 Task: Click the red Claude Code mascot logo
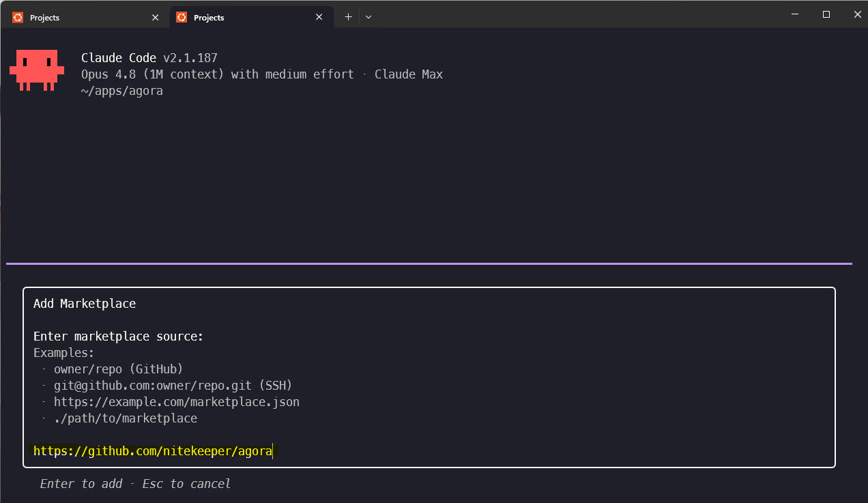coord(37,70)
